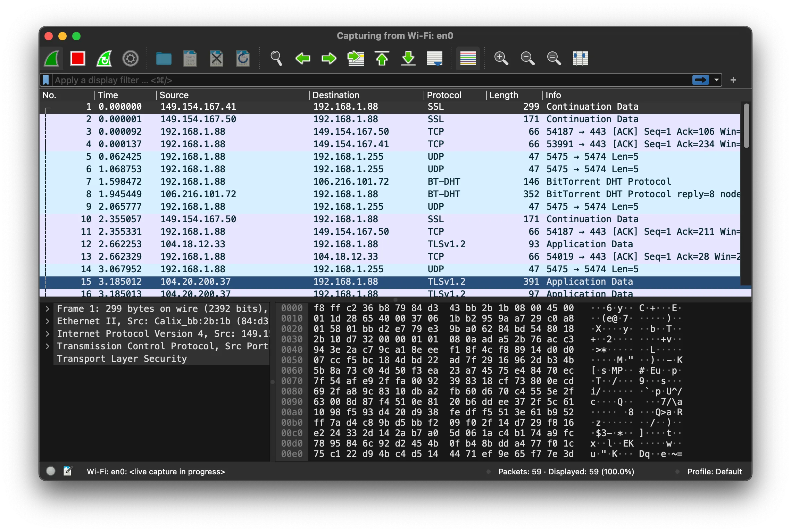Click the plus to add a filter button
This screenshot has height=532, width=791.
[x=733, y=80]
